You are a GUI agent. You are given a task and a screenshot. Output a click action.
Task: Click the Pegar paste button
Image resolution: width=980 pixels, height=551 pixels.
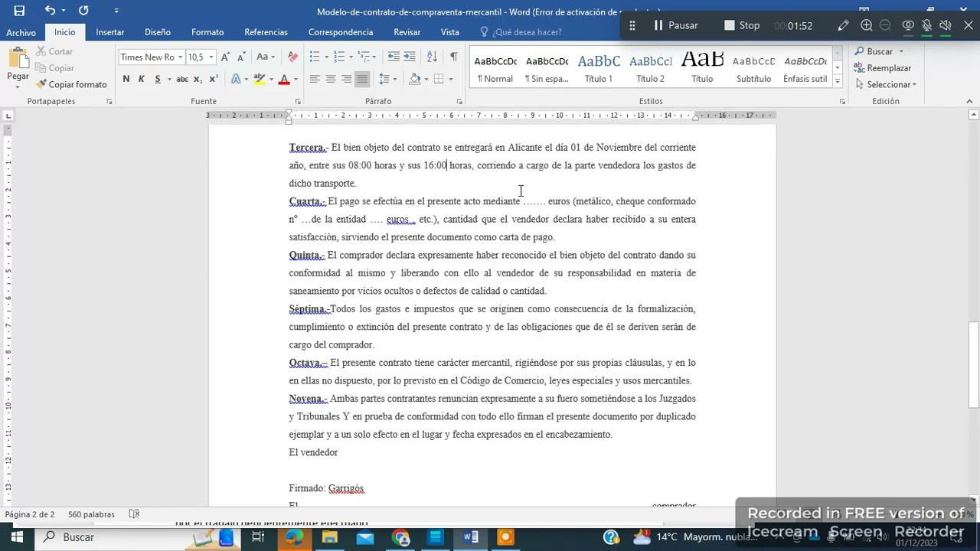(18, 63)
